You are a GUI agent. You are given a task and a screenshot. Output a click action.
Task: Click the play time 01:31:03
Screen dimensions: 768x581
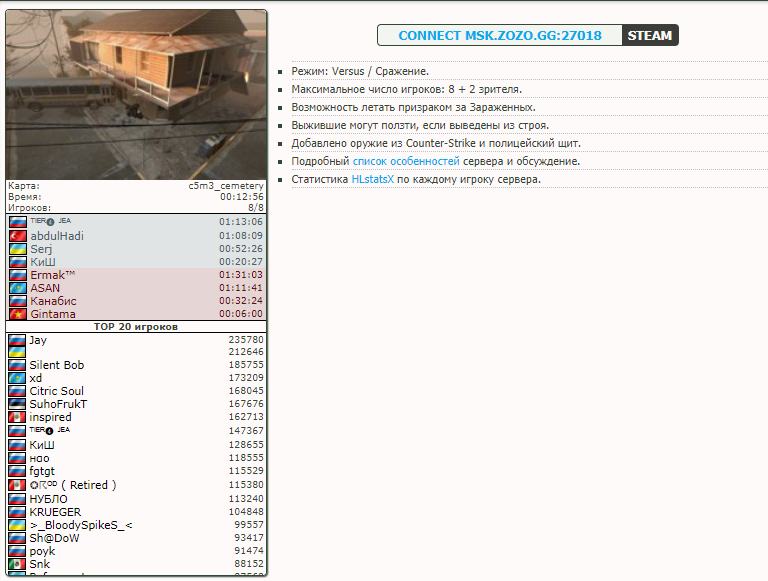click(241, 275)
